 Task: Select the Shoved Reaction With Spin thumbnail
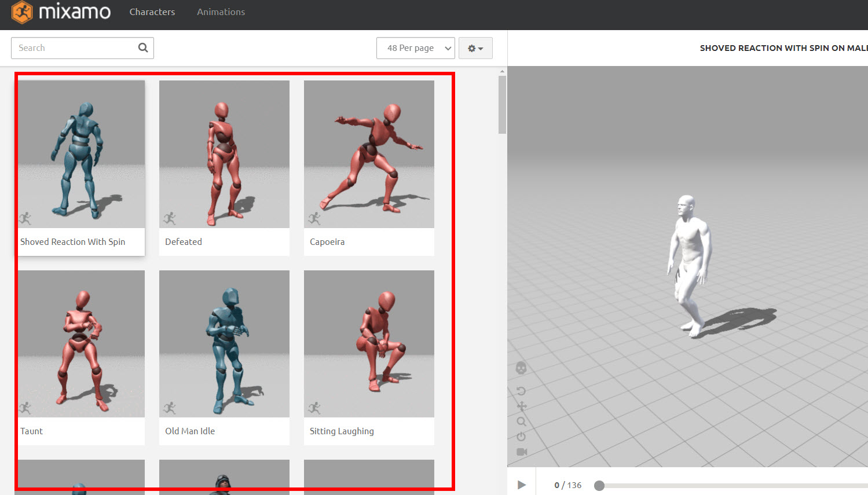[x=81, y=154]
